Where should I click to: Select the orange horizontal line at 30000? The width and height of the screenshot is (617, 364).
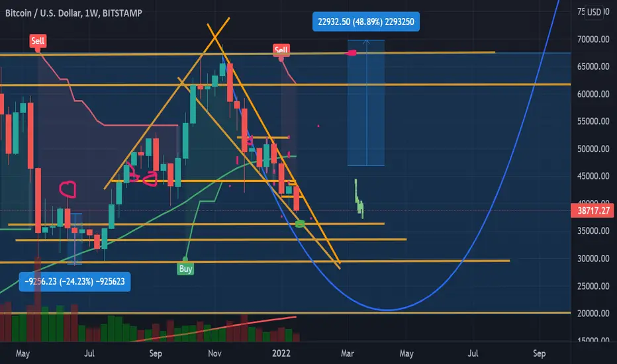[x=255, y=261]
